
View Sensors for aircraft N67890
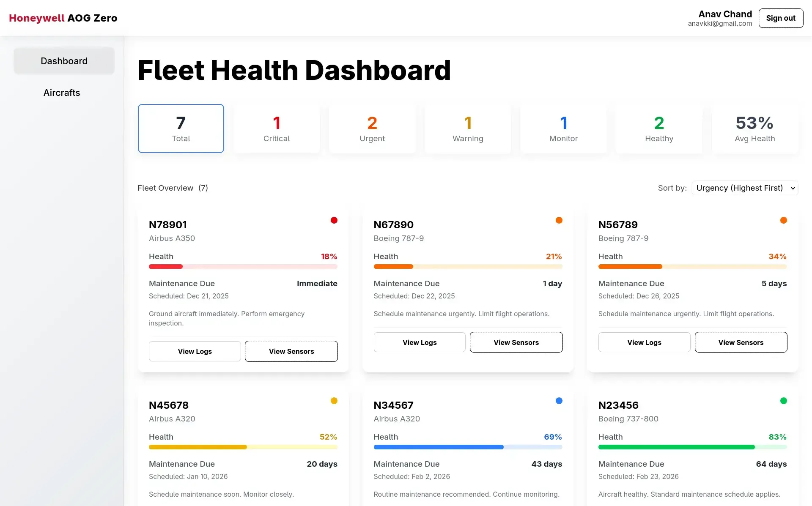point(516,342)
